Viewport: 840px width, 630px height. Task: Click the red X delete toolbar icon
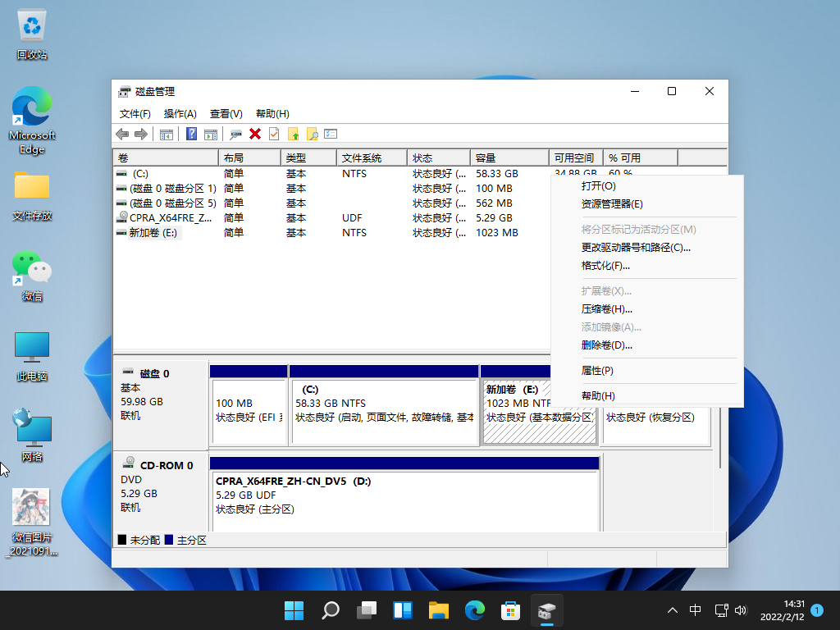click(255, 134)
